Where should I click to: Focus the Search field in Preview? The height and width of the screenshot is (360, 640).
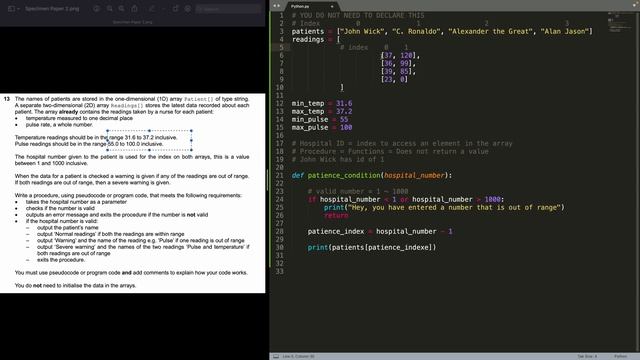228,9
